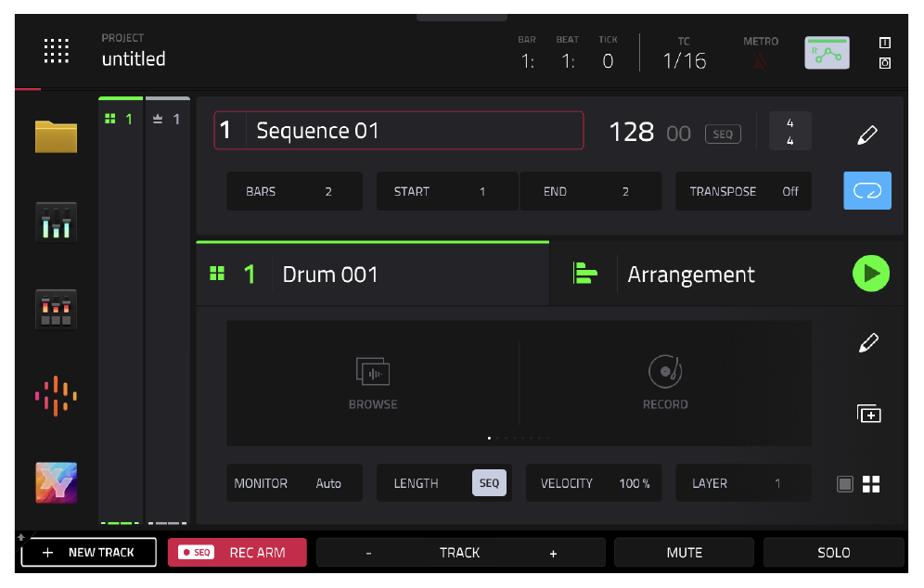
Task: Solo the current track
Action: point(833,553)
